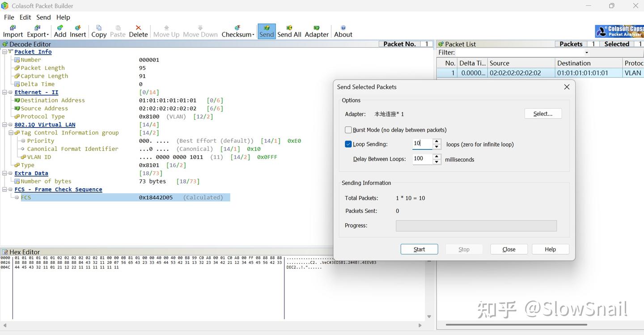Image resolution: width=644 pixels, height=335 pixels.
Task: Click the Source column header in Packet List
Action: (x=521, y=63)
